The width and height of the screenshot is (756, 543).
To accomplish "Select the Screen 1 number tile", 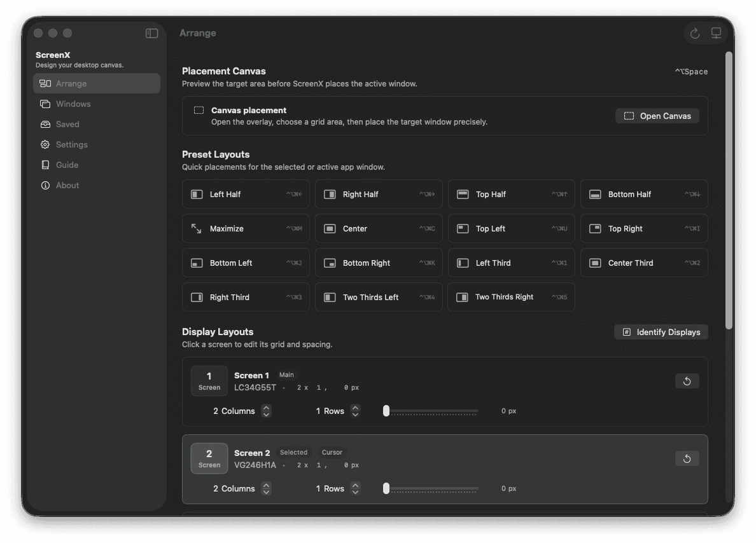I will (209, 381).
